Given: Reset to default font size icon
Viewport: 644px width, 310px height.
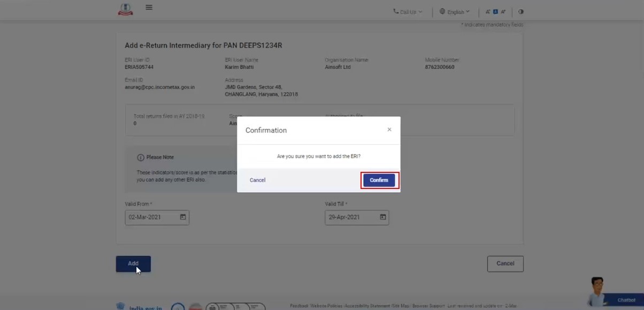Looking at the screenshot, I should 495,11.
